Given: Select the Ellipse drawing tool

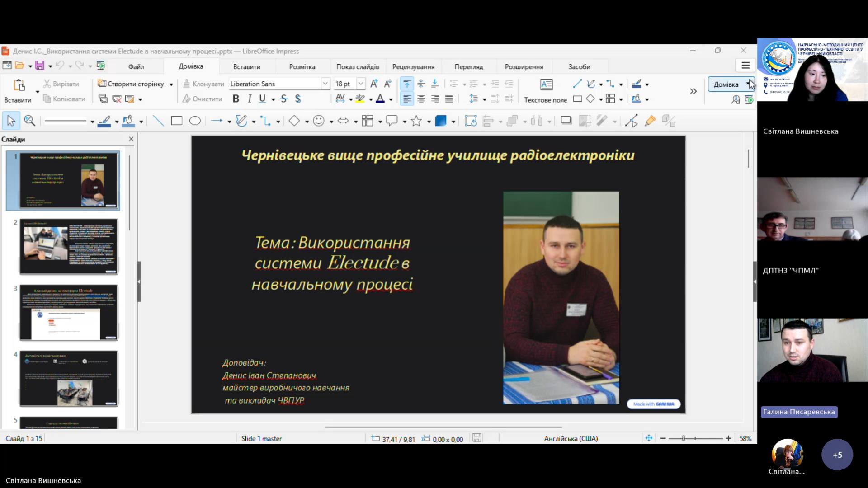Looking at the screenshot, I should click(195, 121).
